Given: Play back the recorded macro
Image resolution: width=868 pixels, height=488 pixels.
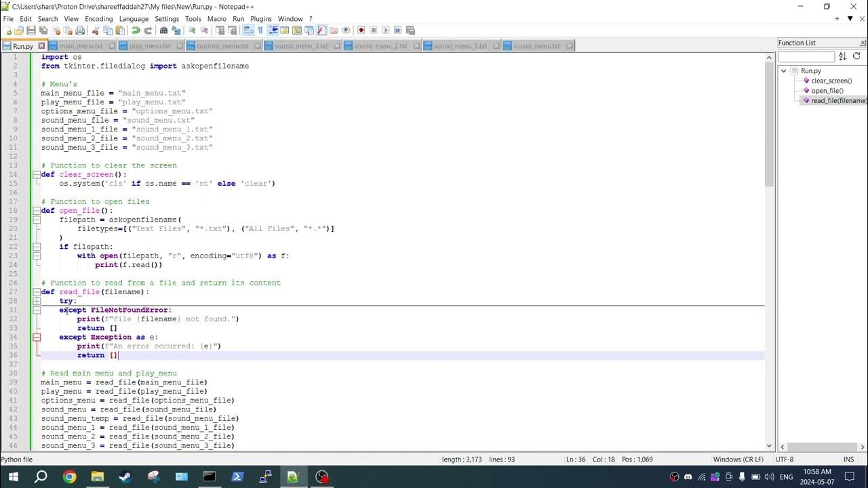Looking at the screenshot, I should coord(385,30).
